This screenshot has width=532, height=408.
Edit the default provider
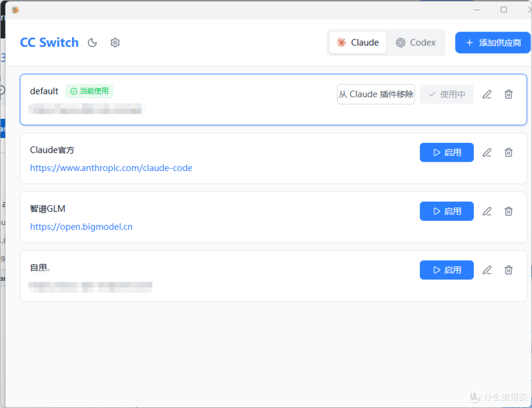(x=487, y=95)
